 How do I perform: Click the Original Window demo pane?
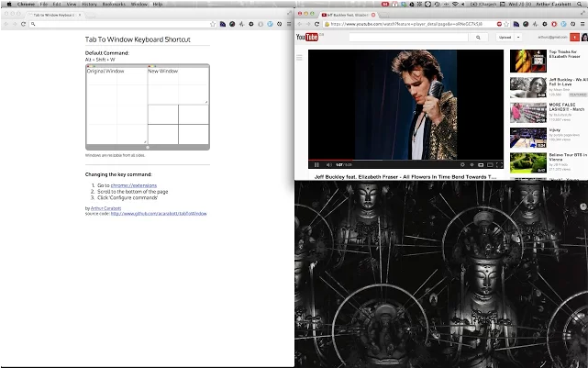point(116,106)
